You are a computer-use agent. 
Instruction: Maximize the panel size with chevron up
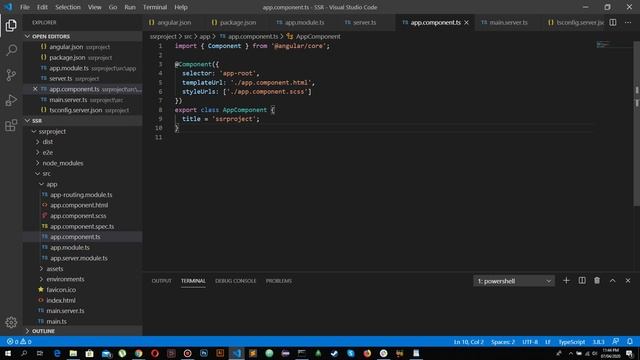pos(612,281)
